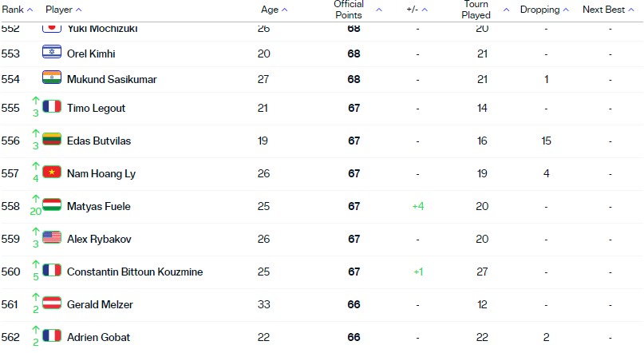Click the India flag beside Mukund Sasikumar
The image size is (644, 353).
[x=52, y=77]
